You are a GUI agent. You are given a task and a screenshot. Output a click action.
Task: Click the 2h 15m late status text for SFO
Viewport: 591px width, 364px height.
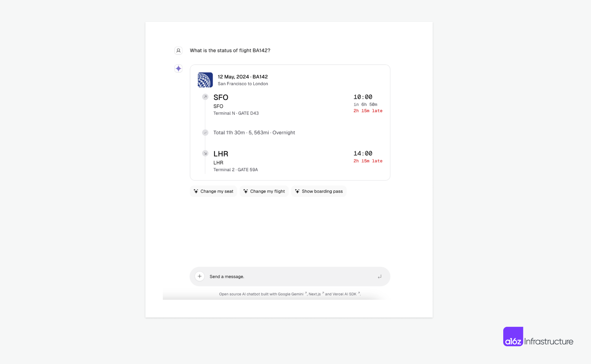(x=368, y=110)
